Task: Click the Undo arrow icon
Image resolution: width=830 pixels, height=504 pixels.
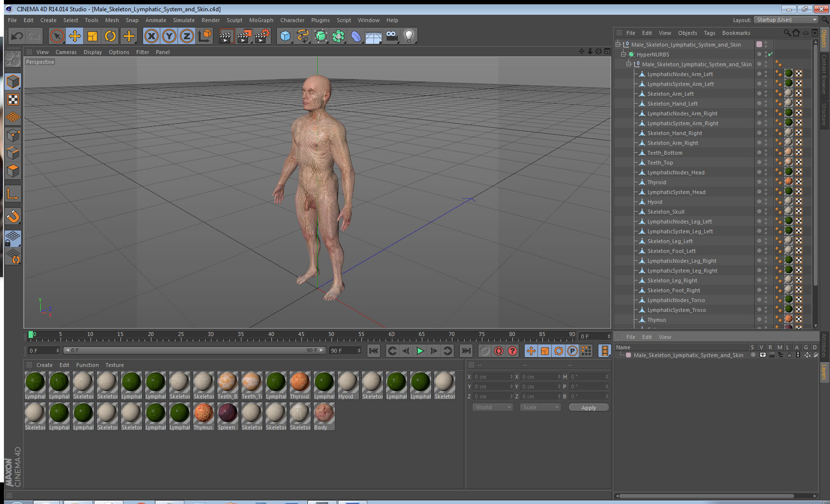Action: coord(17,36)
